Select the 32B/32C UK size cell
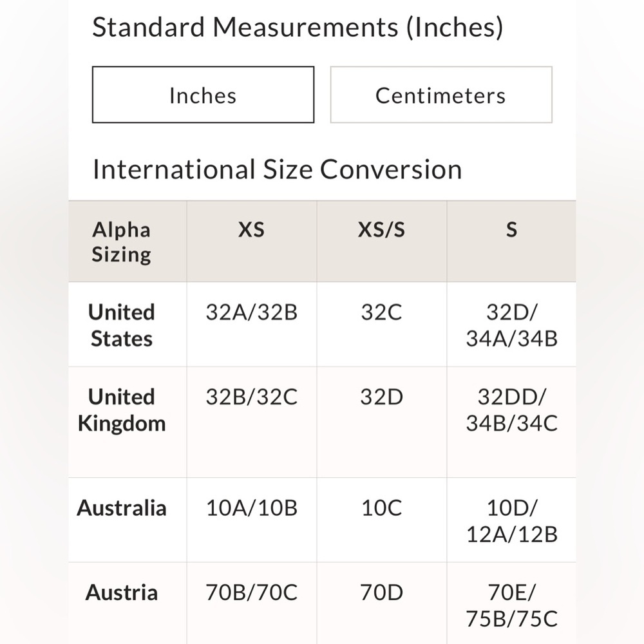Screen dimensions: 644x644 click(x=251, y=422)
